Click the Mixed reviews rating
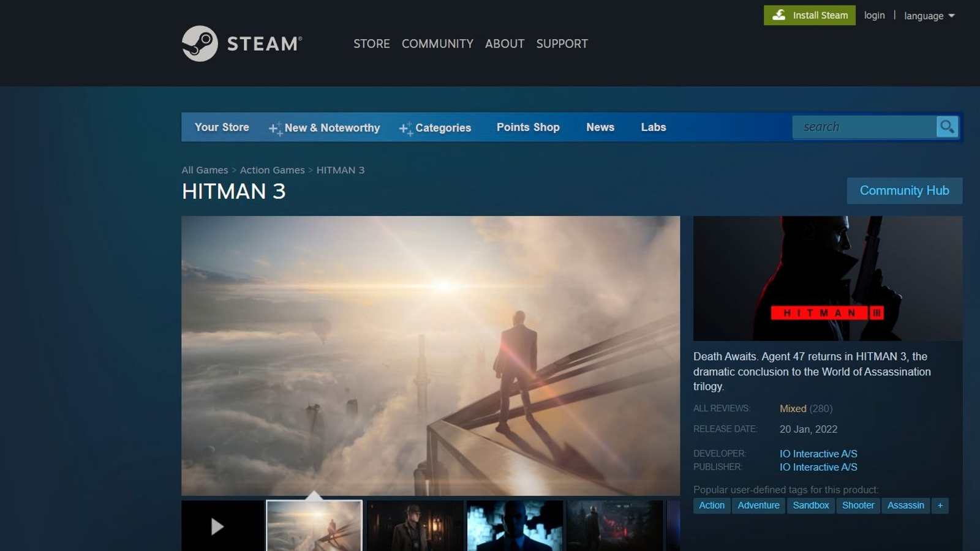Viewport: 980px width, 551px height. (793, 408)
